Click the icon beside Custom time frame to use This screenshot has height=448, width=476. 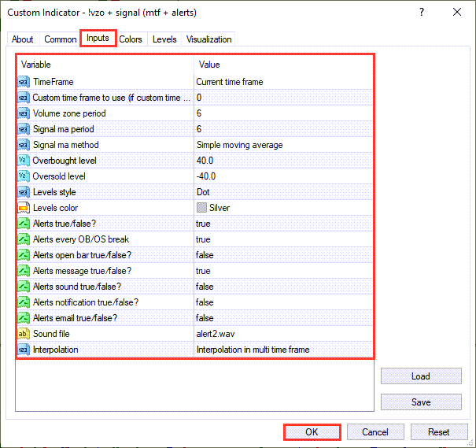point(24,98)
